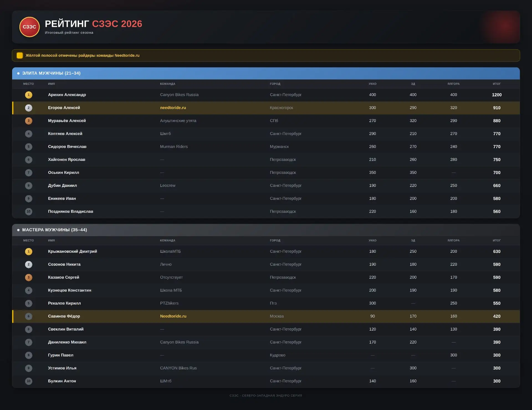Click the place 6 badge of Савинов Фёдор
The width and height of the screenshot is (532, 410).
point(29,316)
